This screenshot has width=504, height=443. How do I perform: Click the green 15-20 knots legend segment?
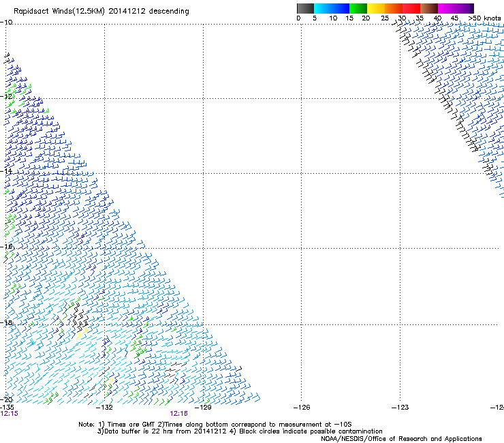pyautogui.click(x=358, y=8)
